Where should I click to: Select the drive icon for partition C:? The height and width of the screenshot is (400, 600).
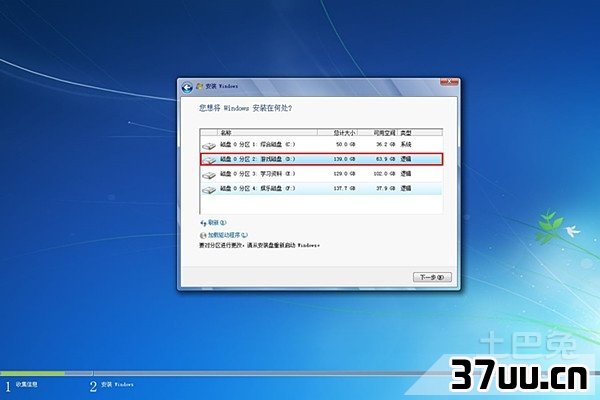click(209, 145)
